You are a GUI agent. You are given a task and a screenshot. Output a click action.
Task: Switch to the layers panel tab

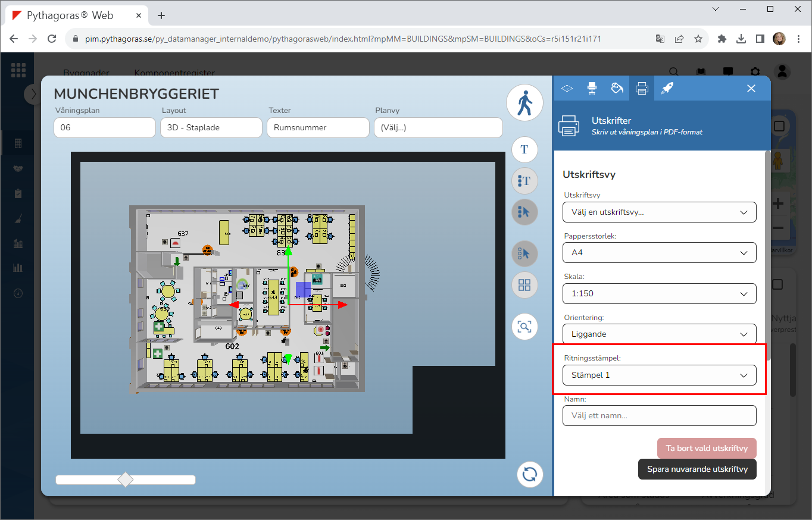click(x=567, y=88)
